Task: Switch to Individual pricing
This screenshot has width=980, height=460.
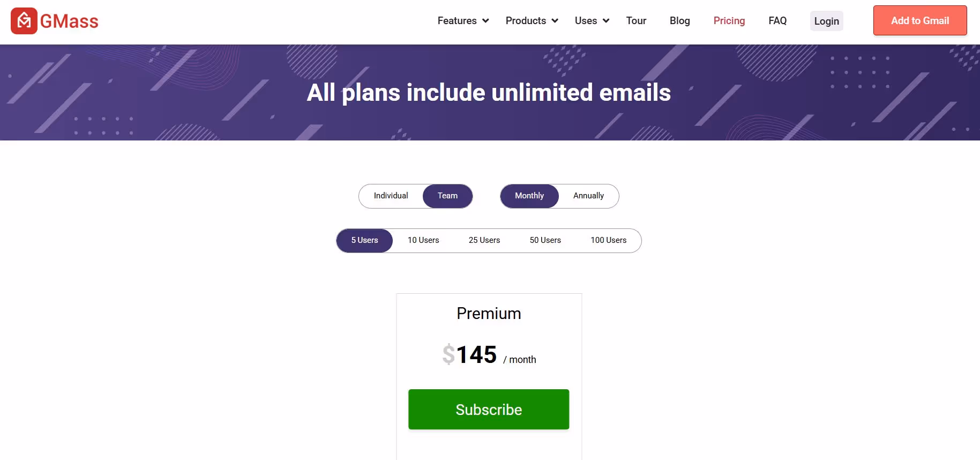Action: 391,196
